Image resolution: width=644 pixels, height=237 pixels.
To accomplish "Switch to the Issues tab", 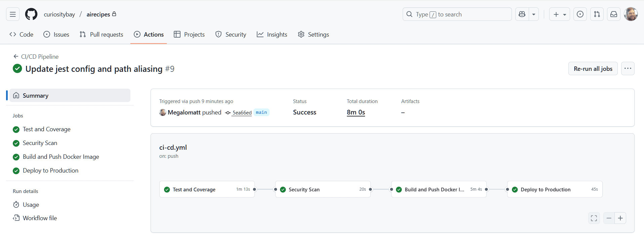I will (56, 35).
